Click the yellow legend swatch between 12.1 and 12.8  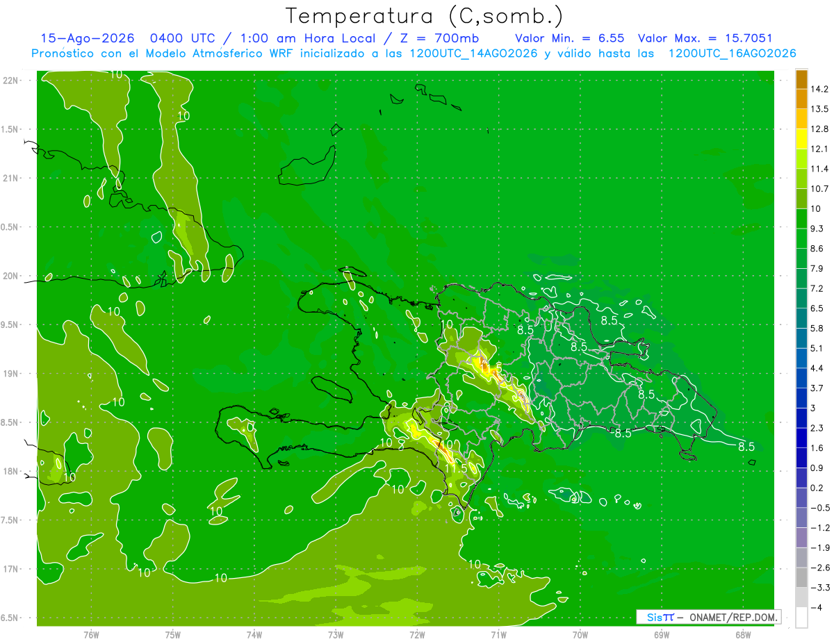pos(801,139)
